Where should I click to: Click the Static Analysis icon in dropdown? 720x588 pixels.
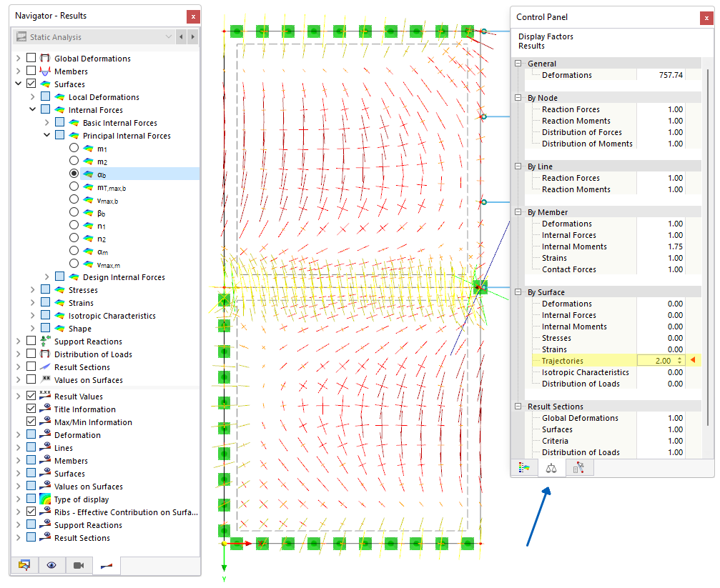pos(21,36)
